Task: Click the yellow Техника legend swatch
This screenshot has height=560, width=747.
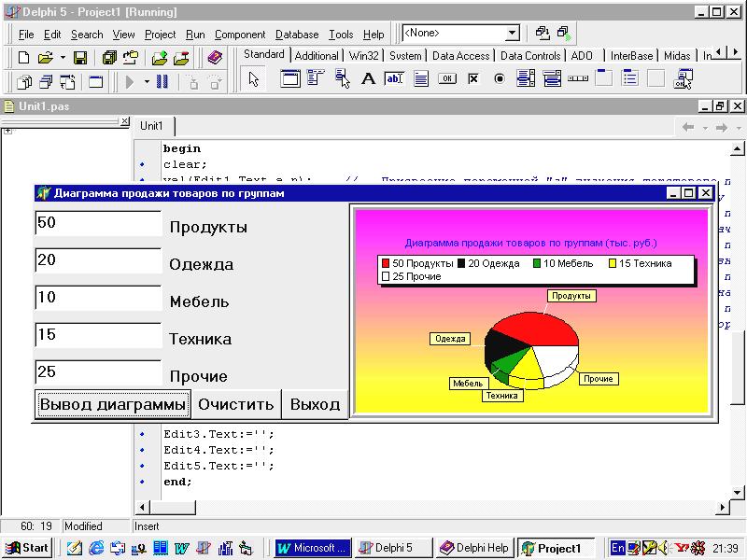Action: click(x=613, y=263)
